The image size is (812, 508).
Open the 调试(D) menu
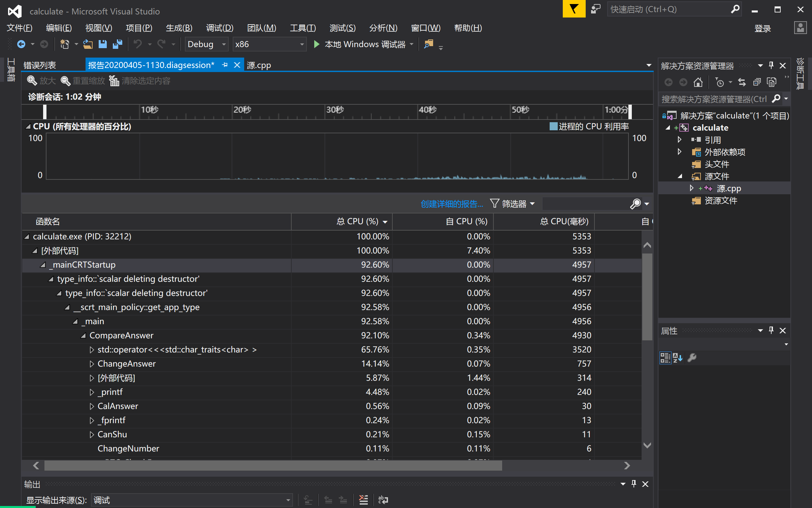(x=220, y=28)
